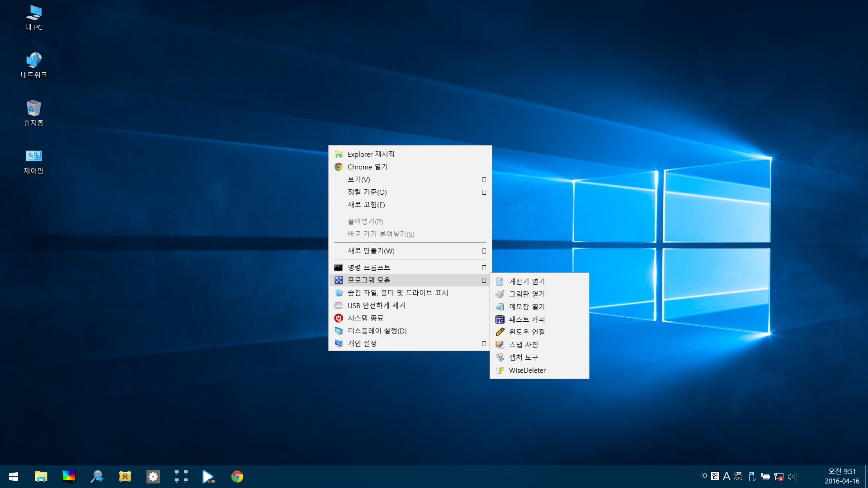Image resolution: width=868 pixels, height=488 pixels.
Task: Click the blue play LIVE taskbar icon
Action: click(209, 477)
